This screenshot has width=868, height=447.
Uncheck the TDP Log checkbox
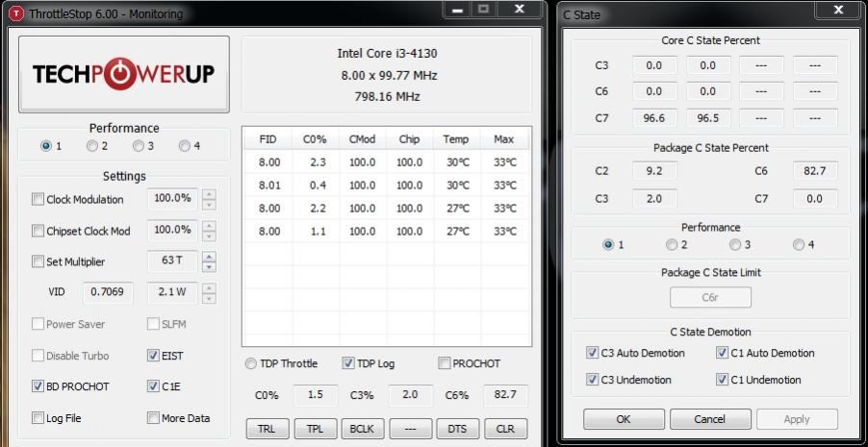[348, 363]
